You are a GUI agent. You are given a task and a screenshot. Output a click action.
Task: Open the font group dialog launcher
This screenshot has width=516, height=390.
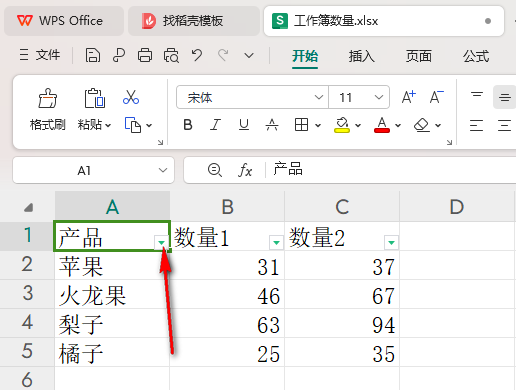[x=449, y=142]
